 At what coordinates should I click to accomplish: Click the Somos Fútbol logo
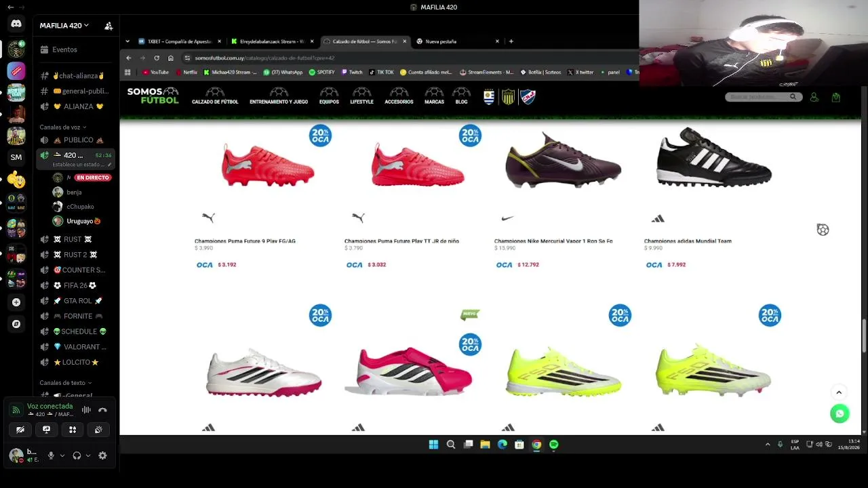pos(153,96)
